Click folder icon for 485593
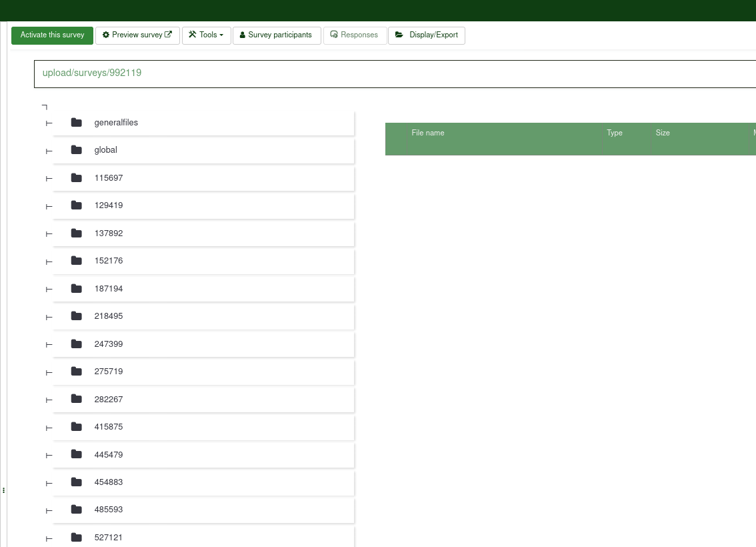Screen dimensions: 756x547 click(x=77, y=510)
